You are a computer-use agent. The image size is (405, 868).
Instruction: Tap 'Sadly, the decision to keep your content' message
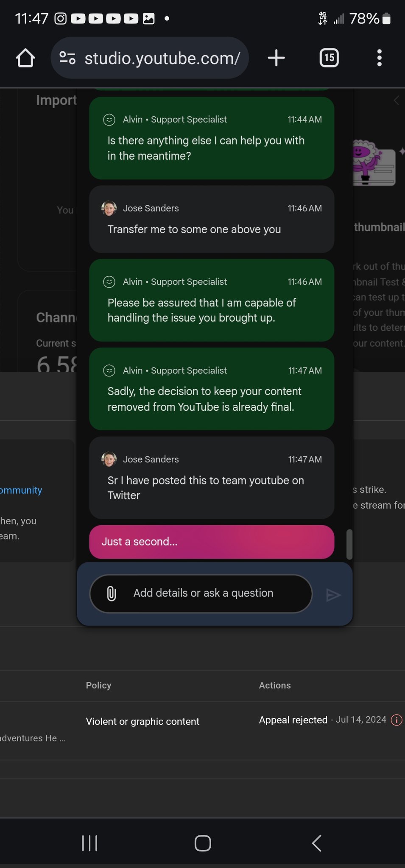212,389
